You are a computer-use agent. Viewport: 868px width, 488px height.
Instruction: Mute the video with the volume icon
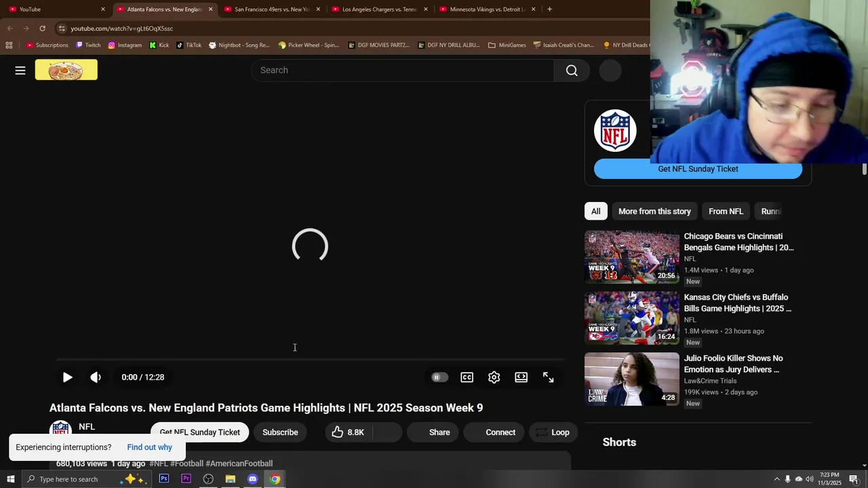click(x=96, y=378)
